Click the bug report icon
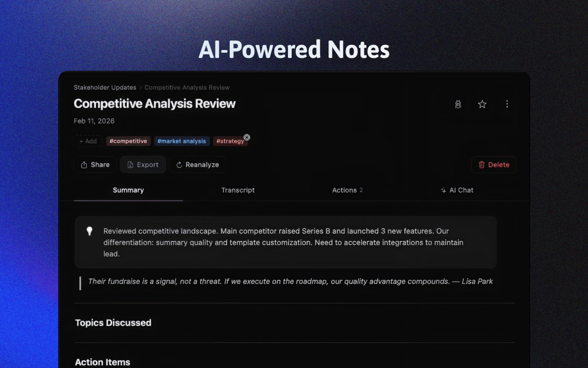 (x=458, y=104)
